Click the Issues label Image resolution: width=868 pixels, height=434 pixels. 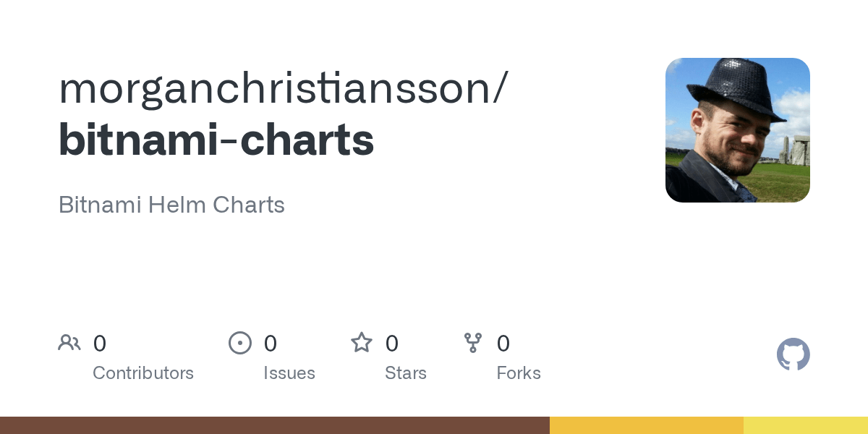pyautogui.click(x=289, y=373)
